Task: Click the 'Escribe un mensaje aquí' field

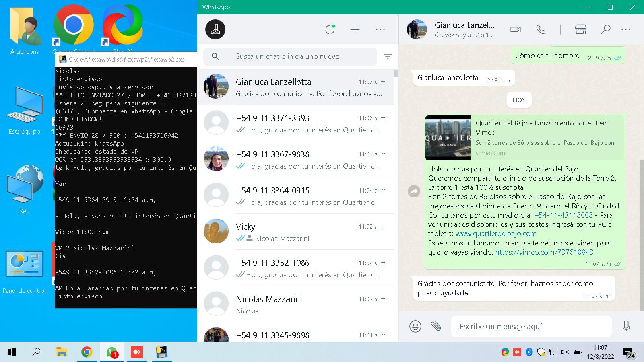Action: click(531, 326)
